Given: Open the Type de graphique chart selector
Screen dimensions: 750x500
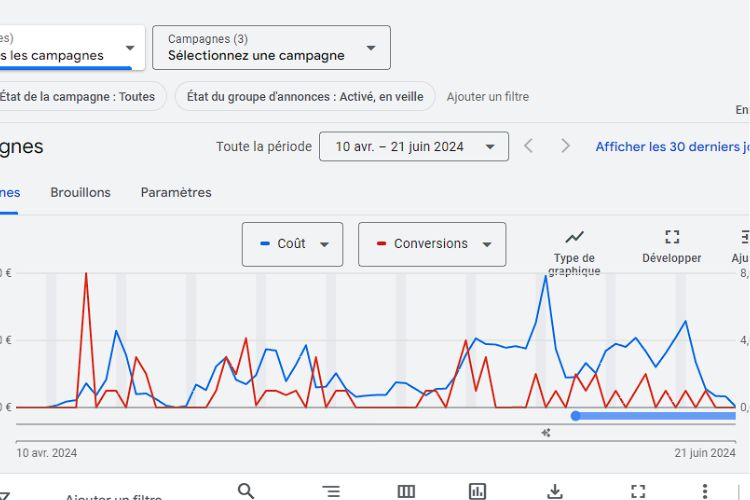Looking at the screenshot, I should tap(574, 250).
